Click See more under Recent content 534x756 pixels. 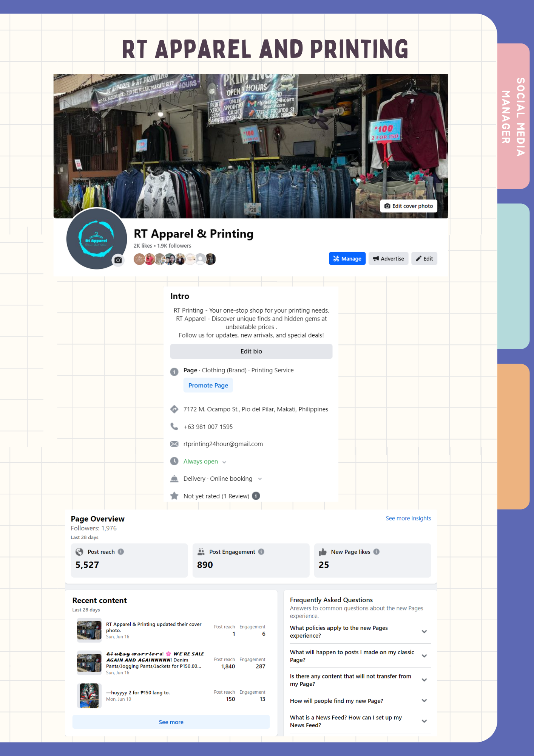click(x=171, y=722)
